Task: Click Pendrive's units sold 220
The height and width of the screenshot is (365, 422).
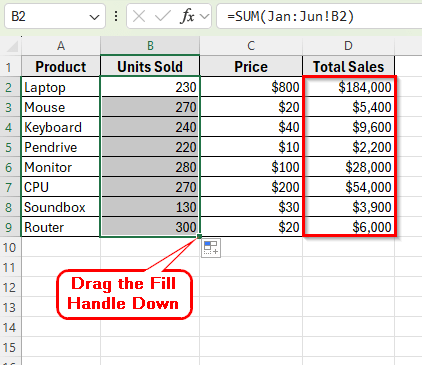Action: tap(150, 147)
